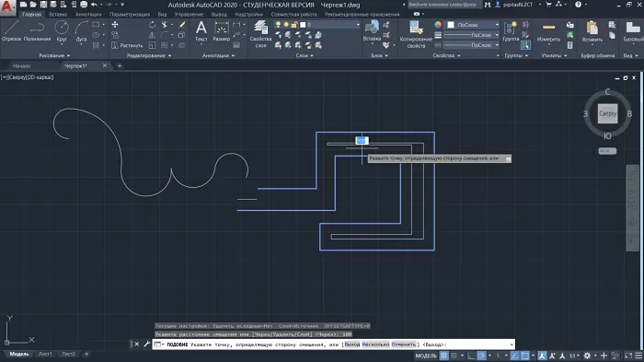The image size is (644, 362).
Task: Switch to the Вставка ribbon tab
Action: 58,14
